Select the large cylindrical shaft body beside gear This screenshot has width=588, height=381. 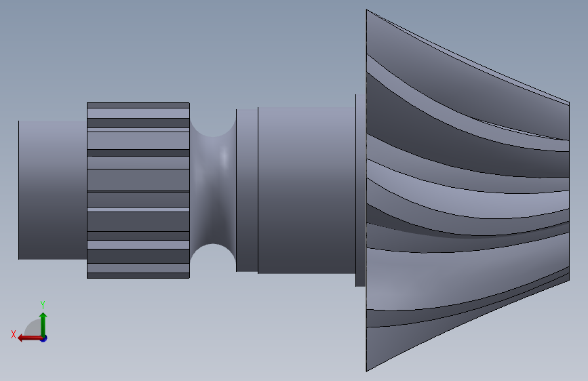[307, 190]
